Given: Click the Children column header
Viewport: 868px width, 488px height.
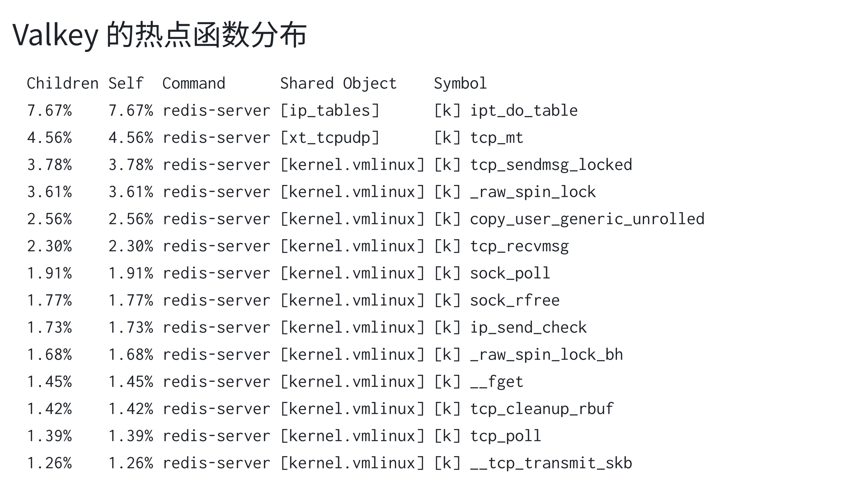Looking at the screenshot, I should coord(63,83).
